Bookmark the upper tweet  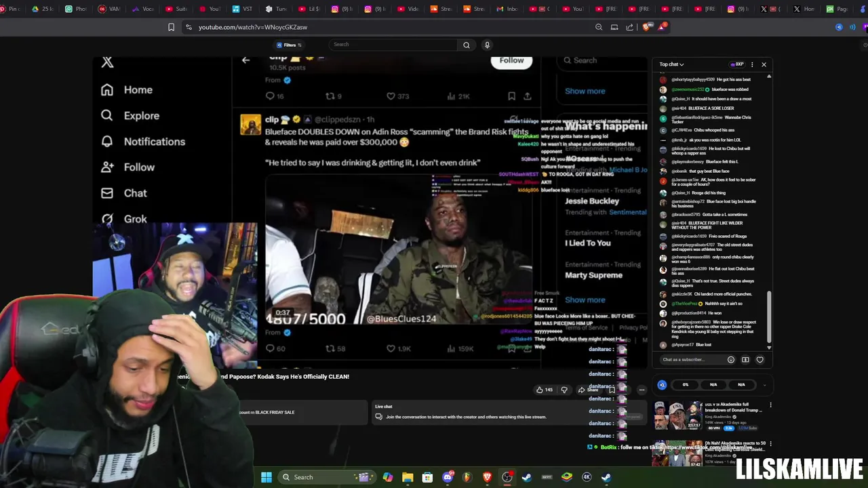[511, 96]
